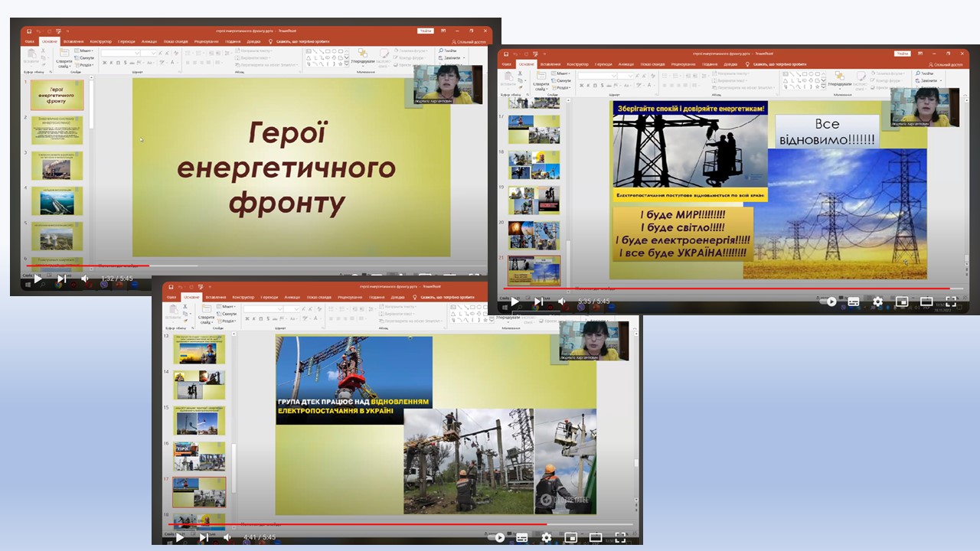Open the Переходи tab in the 5:35 PowerPoint window
980x551 pixels.
[x=603, y=64]
